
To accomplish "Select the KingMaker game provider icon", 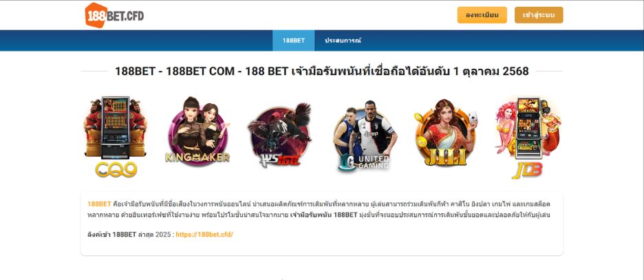I will click(x=198, y=131).
